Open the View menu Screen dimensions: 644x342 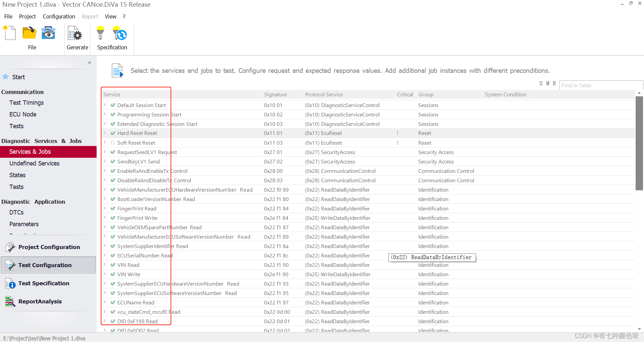click(111, 16)
